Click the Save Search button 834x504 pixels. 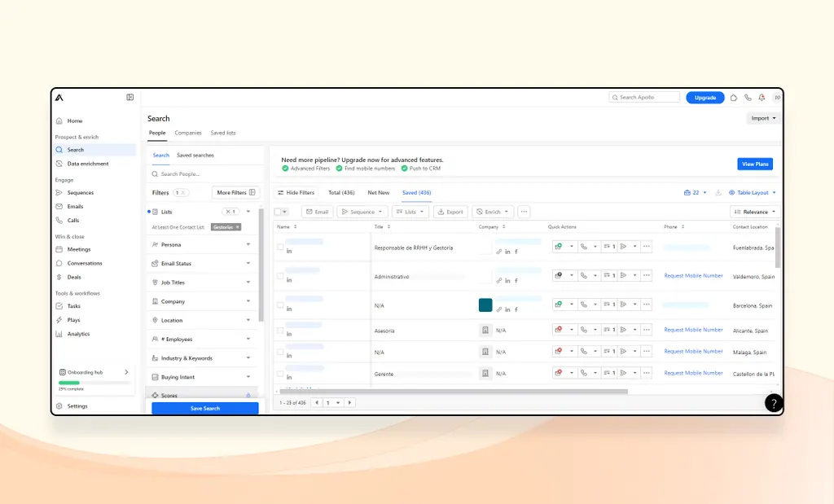(204, 408)
